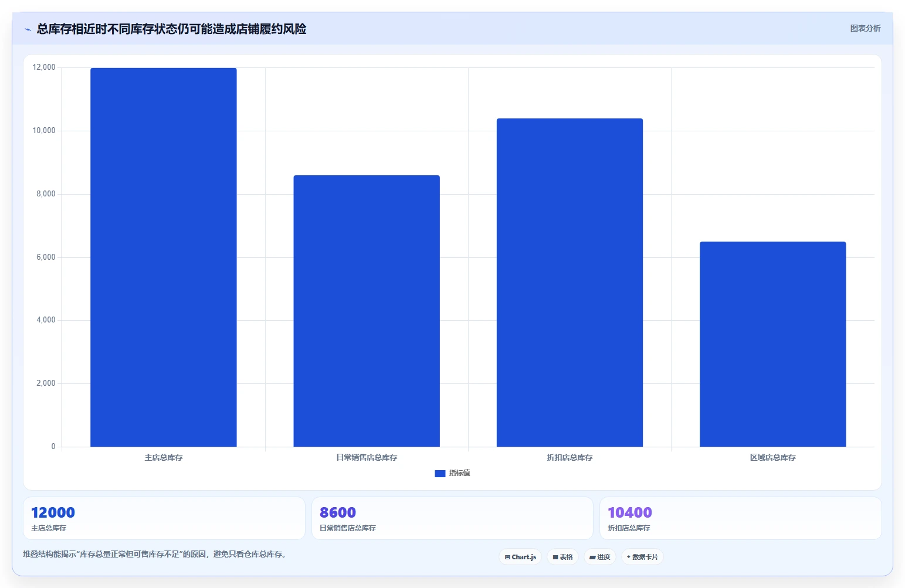Click the 区域店总库存 x-axis label
Image resolution: width=905 pixels, height=588 pixels.
click(x=772, y=457)
